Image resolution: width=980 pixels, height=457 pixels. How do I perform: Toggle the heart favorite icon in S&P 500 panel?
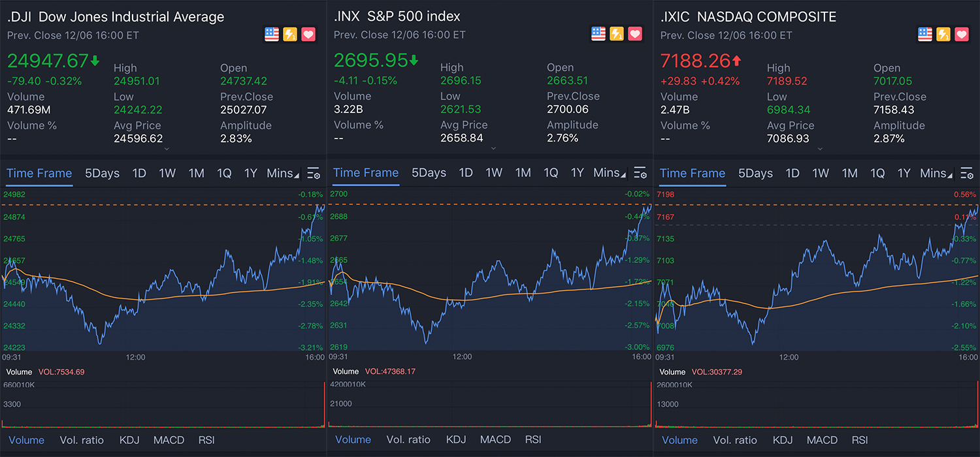pyautogui.click(x=635, y=34)
